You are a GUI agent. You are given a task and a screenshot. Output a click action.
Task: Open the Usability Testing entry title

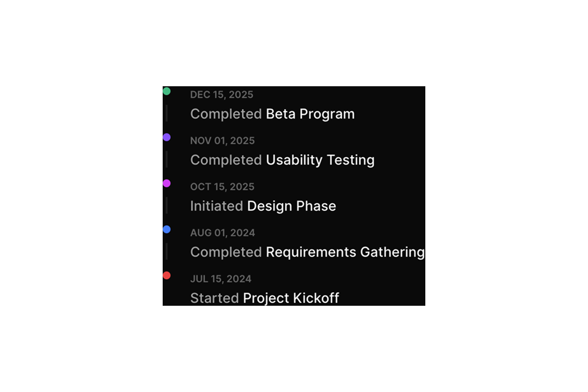tap(320, 160)
